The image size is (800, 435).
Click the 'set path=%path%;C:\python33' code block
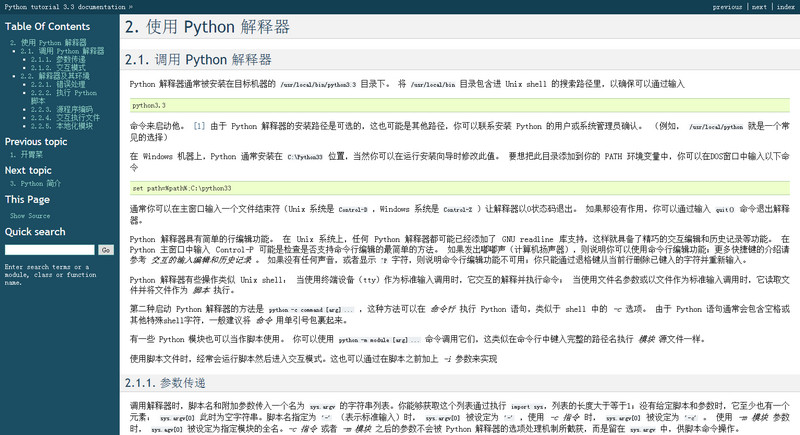[460, 188]
